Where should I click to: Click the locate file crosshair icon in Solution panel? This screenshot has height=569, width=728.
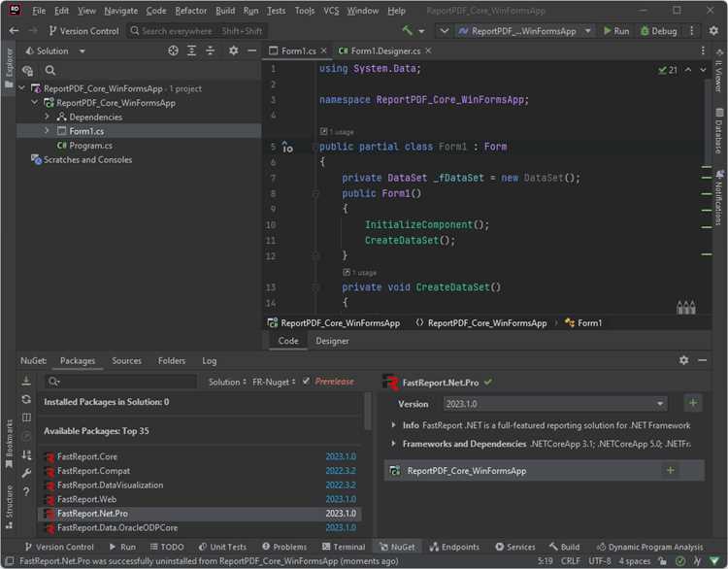pyautogui.click(x=173, y=50)
